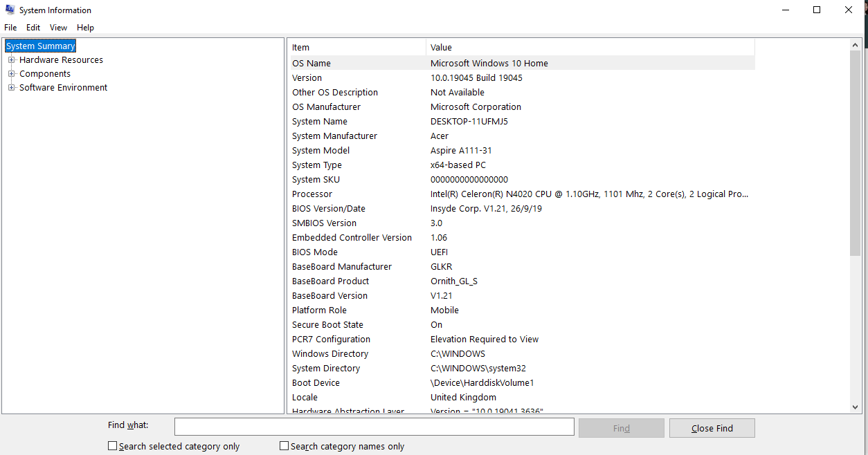The image size is (868, 455).
Task: Click the value DESKTOP-11UFMJ5
Action: 469,121
